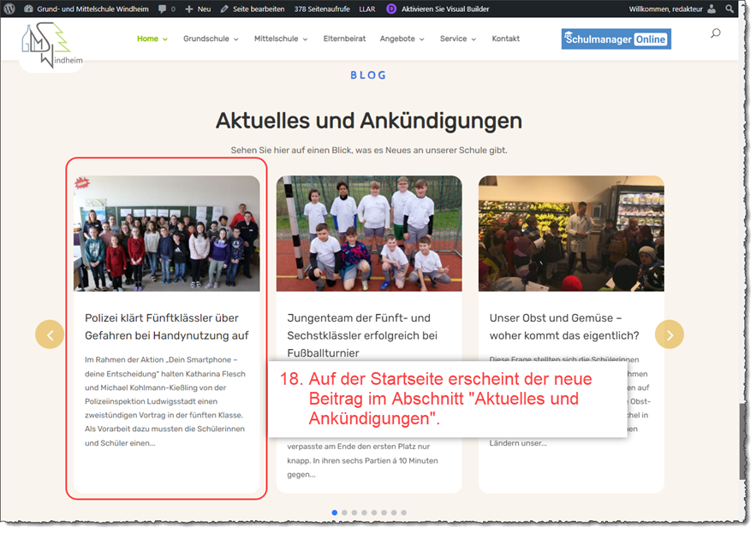Select the fifth carousel pagination dot

pyautogui.click(x=374, y=512)
